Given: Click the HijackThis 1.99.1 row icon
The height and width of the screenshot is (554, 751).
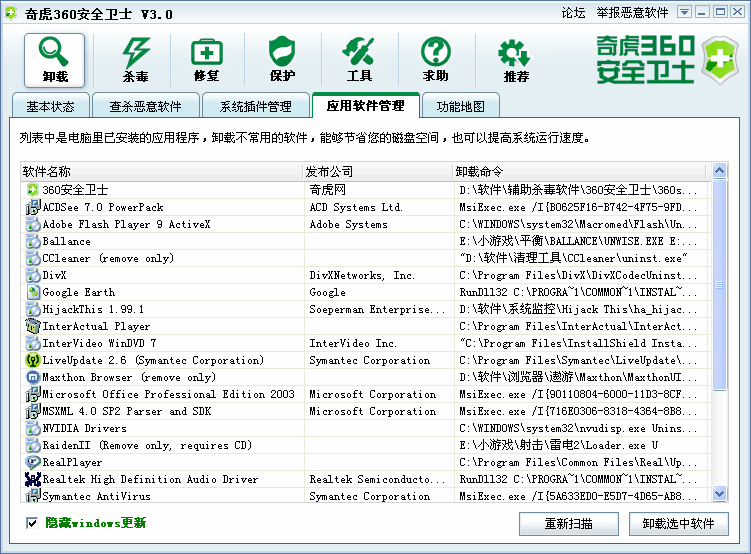Looking at the screenshot, I should (33, 309).
